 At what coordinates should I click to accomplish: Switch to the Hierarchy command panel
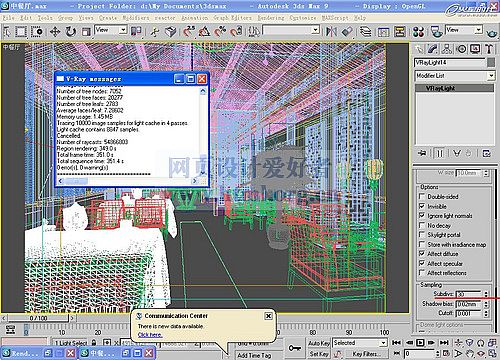[447, 49]
